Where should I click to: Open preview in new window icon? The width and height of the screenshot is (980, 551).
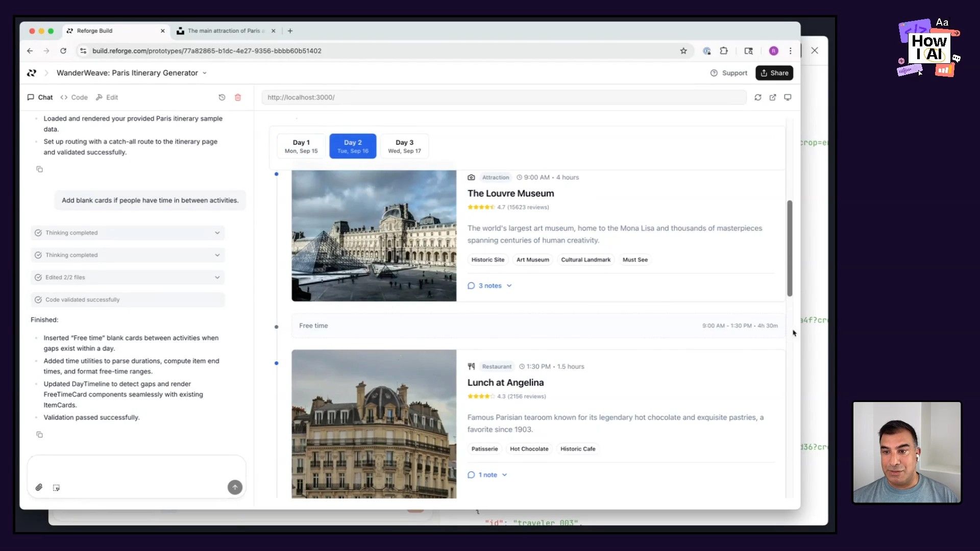point(773,97)
